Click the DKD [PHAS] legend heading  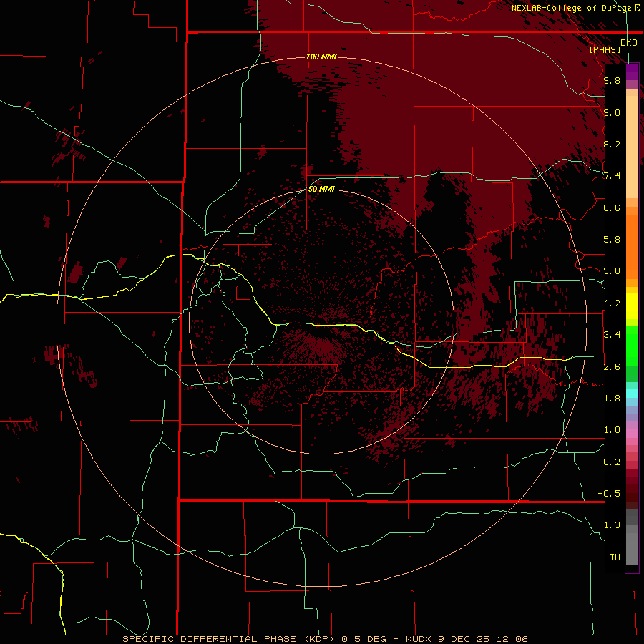613,46
